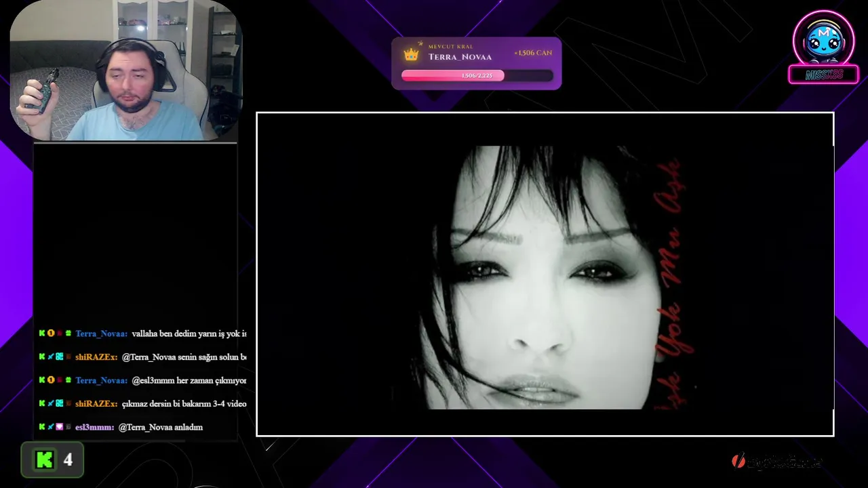The width and height of the screenshot is (868, 488).
Task: Click the Kick badge on the 'çıkmaz dersin' message
Action: 42,404
